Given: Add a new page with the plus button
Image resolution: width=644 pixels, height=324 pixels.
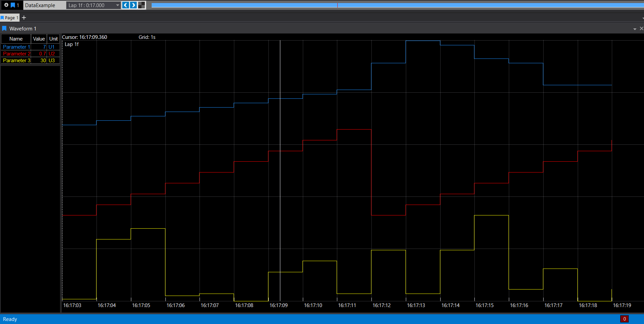Looking at the screenshot, I should click(x=24, y=18).
